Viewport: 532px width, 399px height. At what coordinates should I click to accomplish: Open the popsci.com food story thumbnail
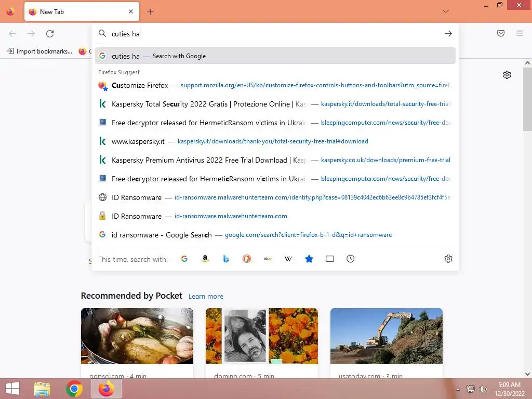click(137, 336)
